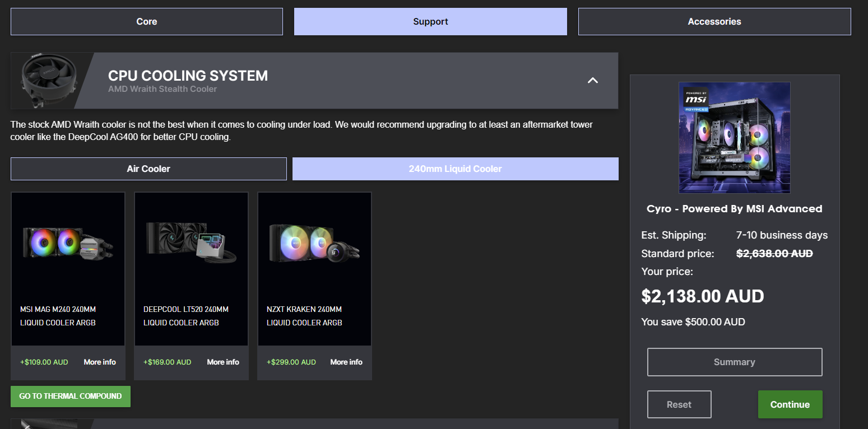Collapse the CPU Cooling System section
This screenshot has width=868, height=429.
tap(593, 81)
